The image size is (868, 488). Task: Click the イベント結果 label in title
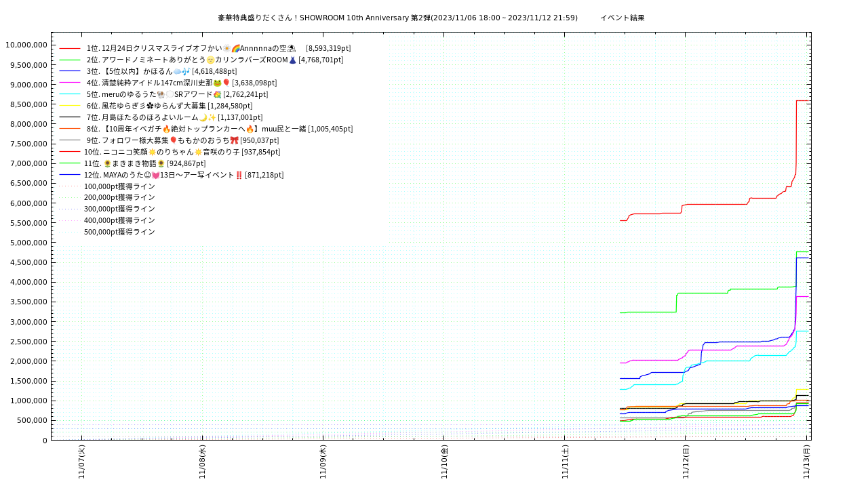coord(623,18)
